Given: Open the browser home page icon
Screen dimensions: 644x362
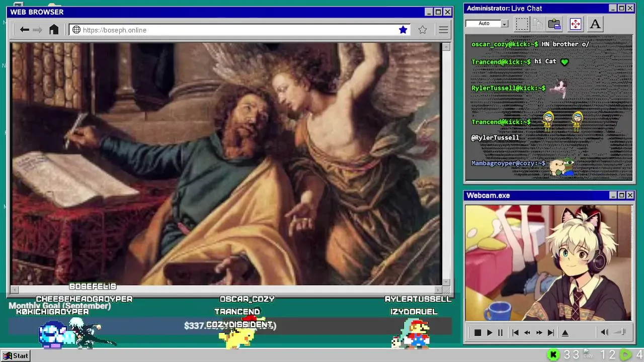Looking at the screenshot, I should (54, 30).
